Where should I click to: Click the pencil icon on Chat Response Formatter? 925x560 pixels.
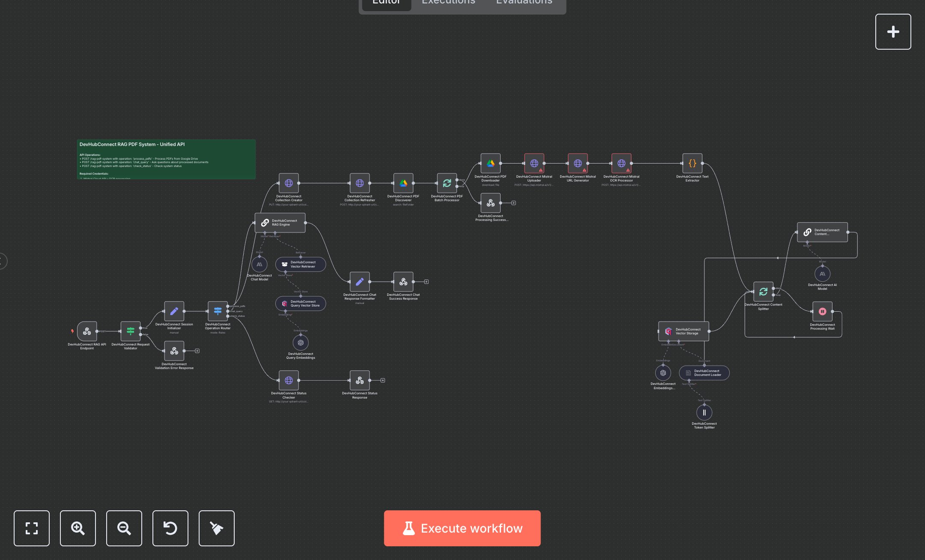pos(360,281)
